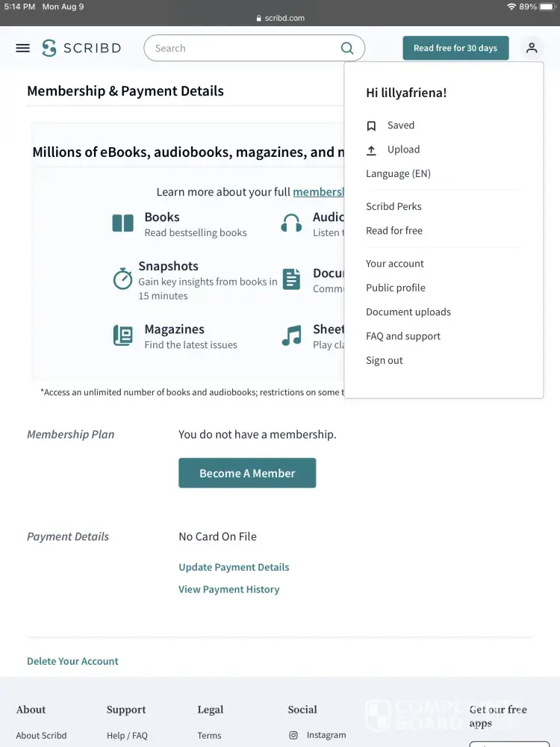Click the Upload arrow icon
Viewport: 560px width, 747px height.
point(371,150)
